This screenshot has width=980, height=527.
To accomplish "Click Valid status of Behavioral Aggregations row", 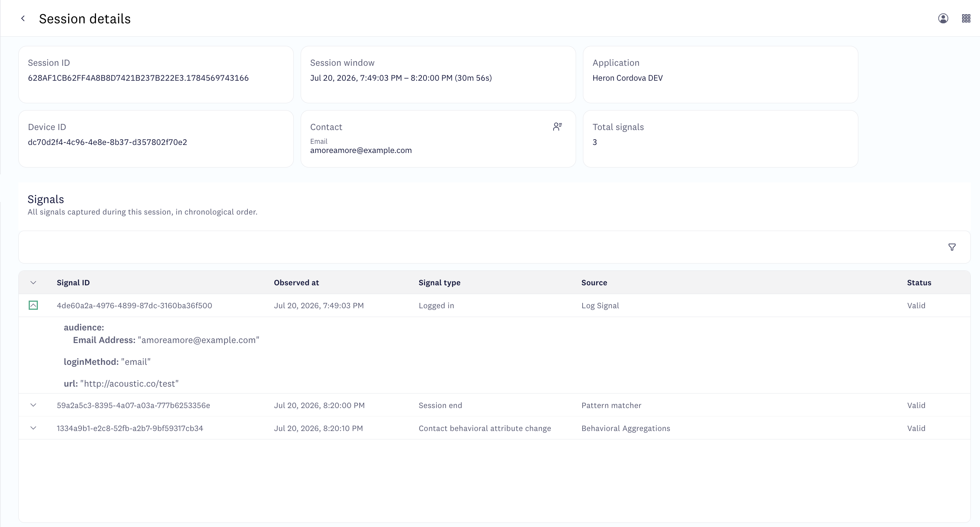I will pos(916,428).
